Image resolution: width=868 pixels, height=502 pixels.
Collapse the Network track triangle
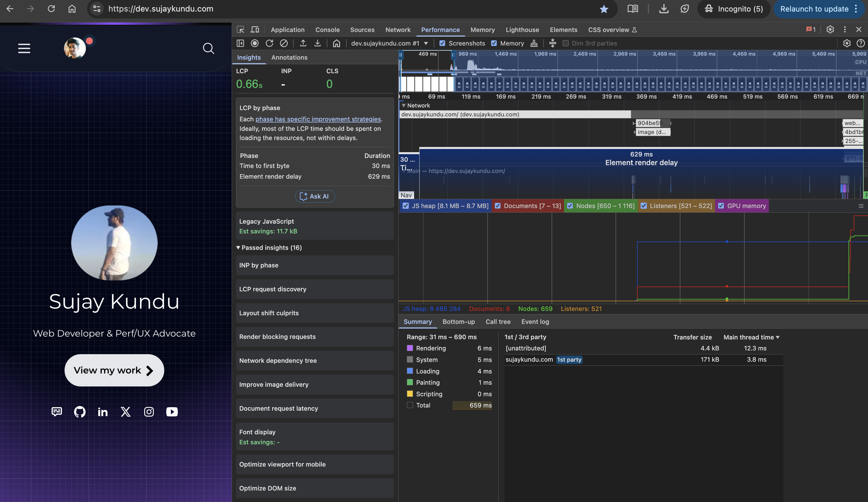[403, 105]
